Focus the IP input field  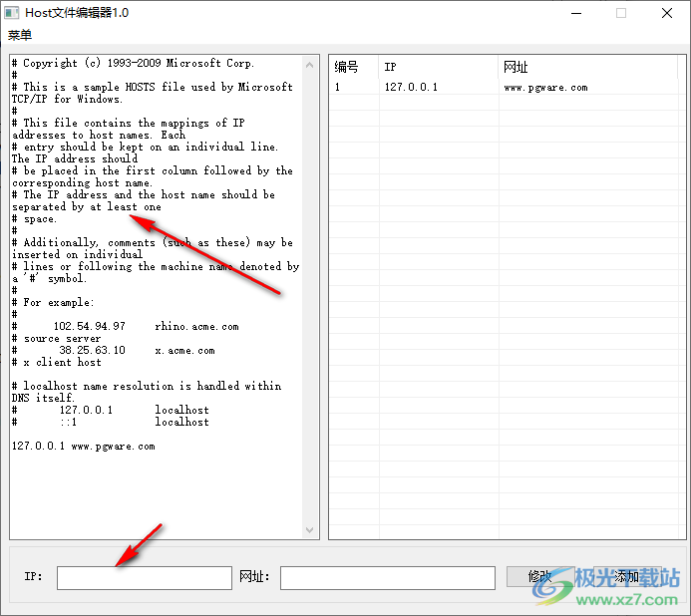pyautogui.click(x=144, y=577)
